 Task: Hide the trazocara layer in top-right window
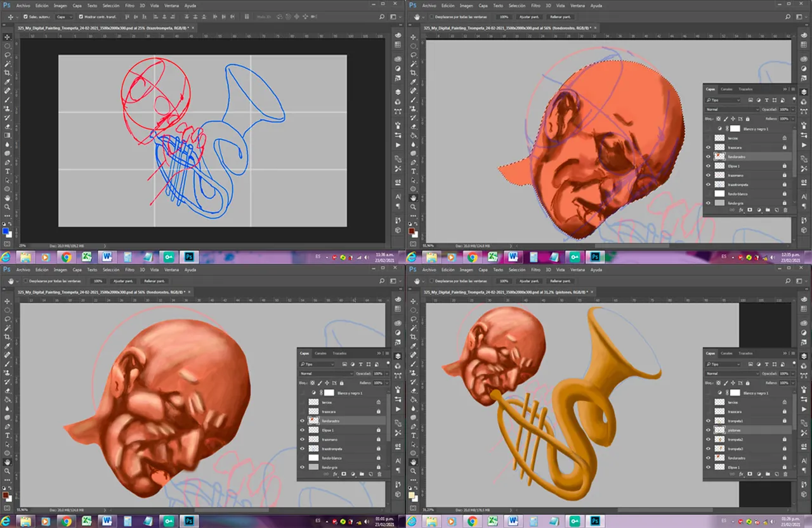pyautogui.click(x=708, y=147)
